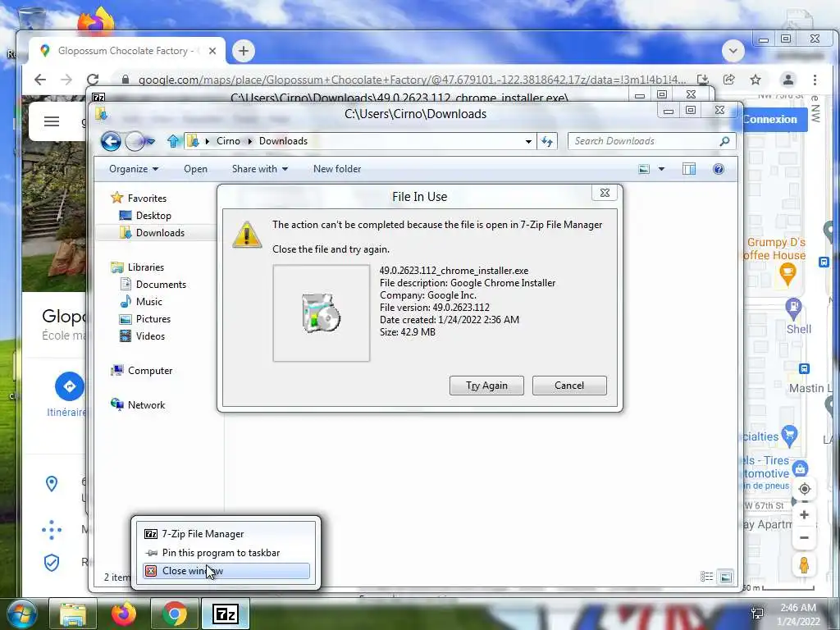Click the Search Downloads field
Viewport: 840px width, 630px height.
click(643, 141)
